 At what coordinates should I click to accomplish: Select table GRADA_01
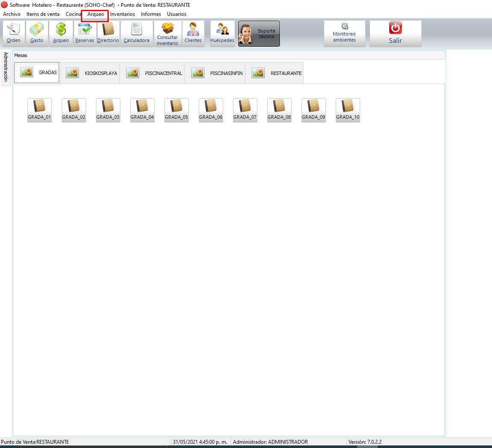[39, 110]
